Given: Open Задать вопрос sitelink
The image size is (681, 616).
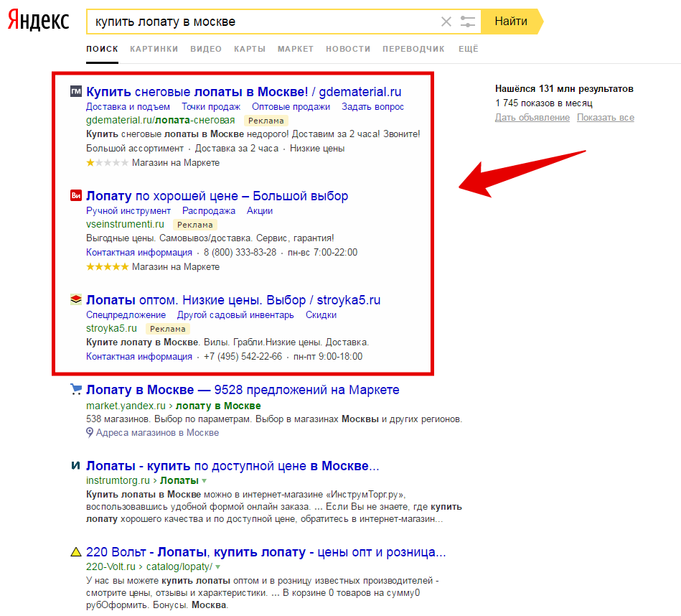Looking at the screenshot, I should click(372, 106).
